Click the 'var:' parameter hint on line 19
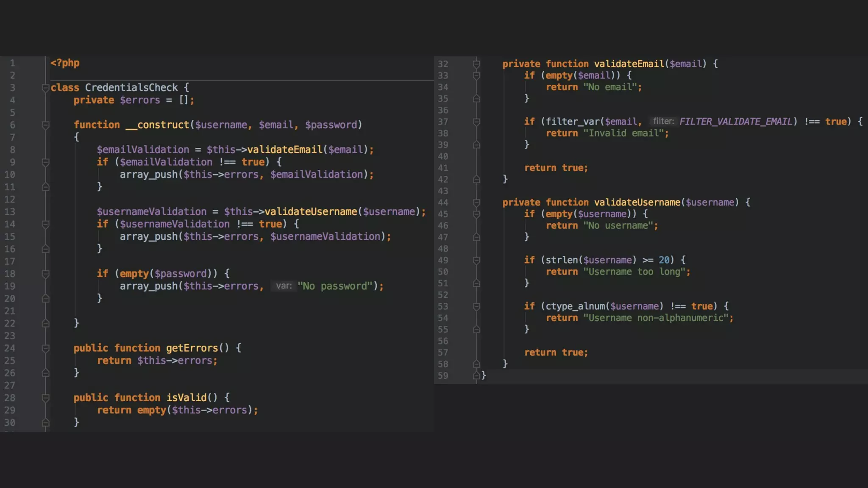 (284, 286)
